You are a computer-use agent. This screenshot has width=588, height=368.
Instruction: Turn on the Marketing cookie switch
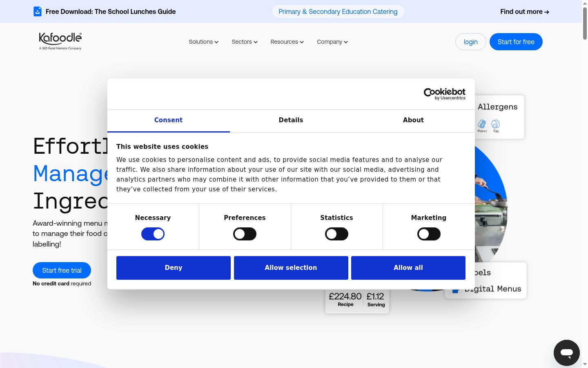click(429, 234)
